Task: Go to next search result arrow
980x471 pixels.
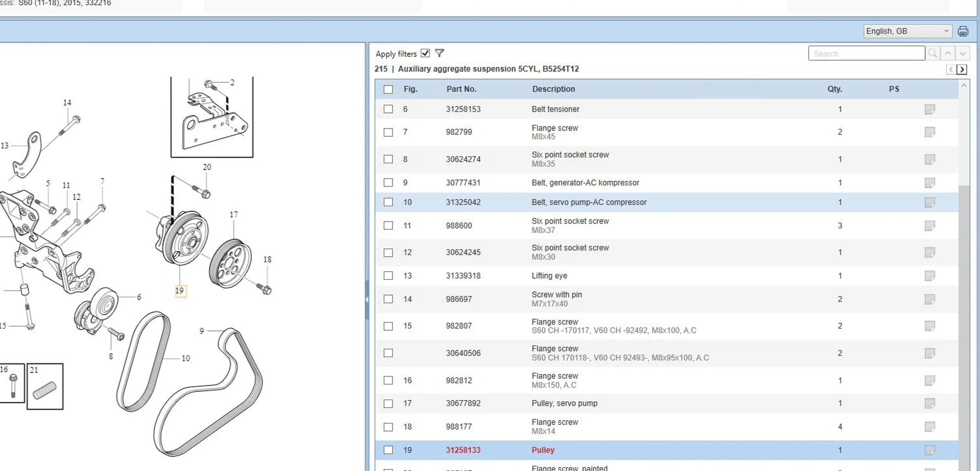Action: pyautogui.click(x=963, y=53)
